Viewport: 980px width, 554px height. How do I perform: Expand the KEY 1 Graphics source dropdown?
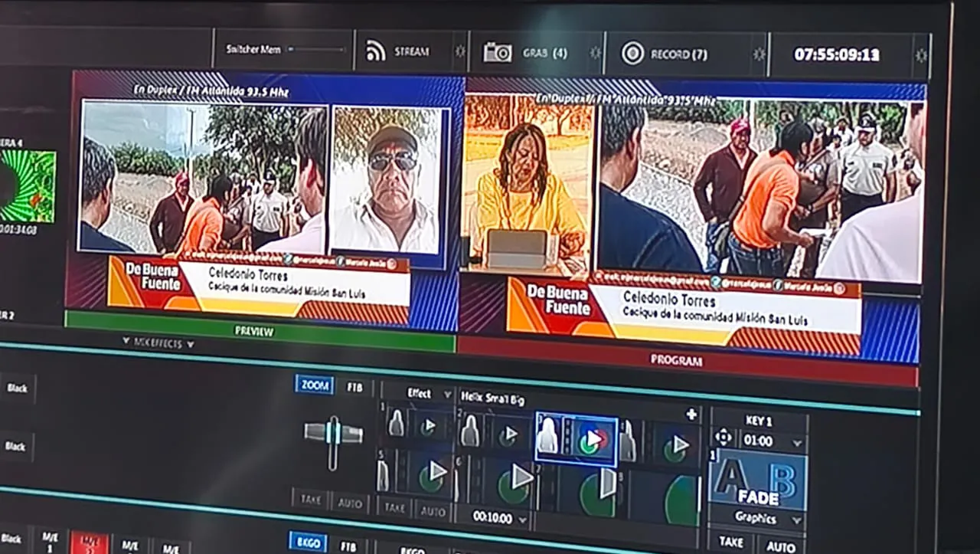coord(758,519)
